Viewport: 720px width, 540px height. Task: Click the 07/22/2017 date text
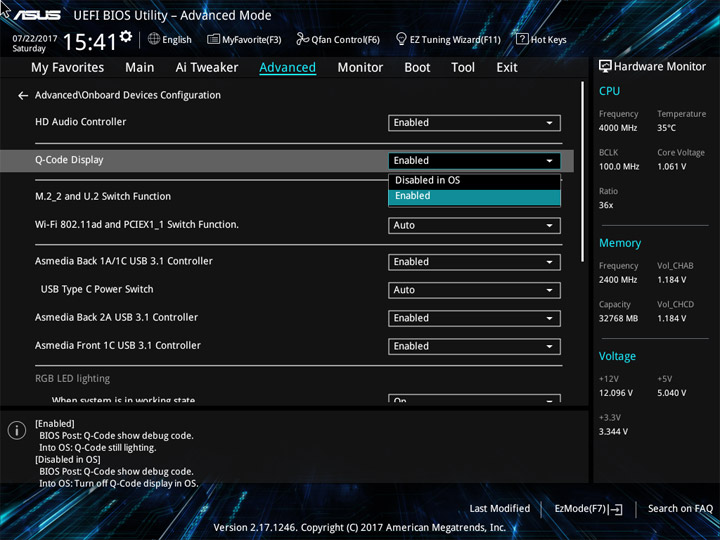[35, 39]
